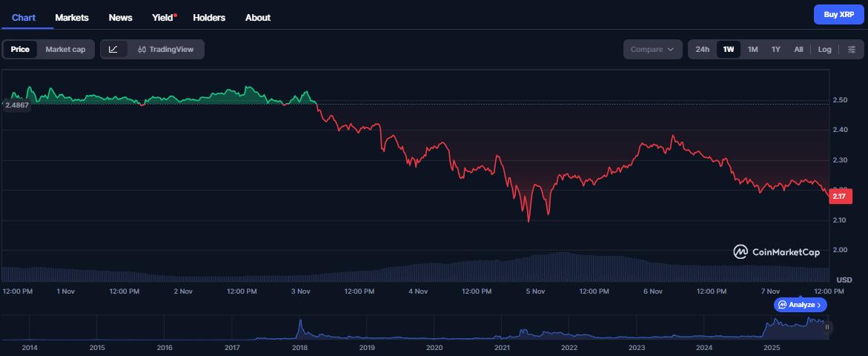The width and height of the screenshot is (868, 356).
Task: Select the line chart view icon
Action: [113, 50]
